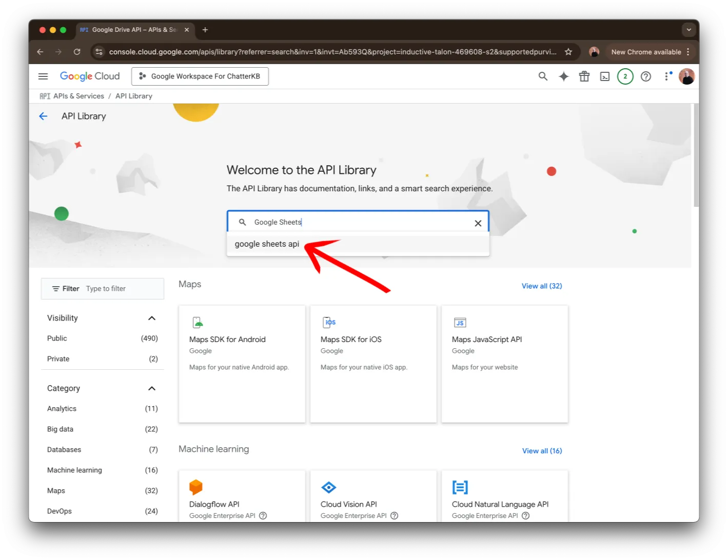Open Maps JavaScript API card title
The width and height of the screenshot is (728, 560).
(x=487, y=339)
